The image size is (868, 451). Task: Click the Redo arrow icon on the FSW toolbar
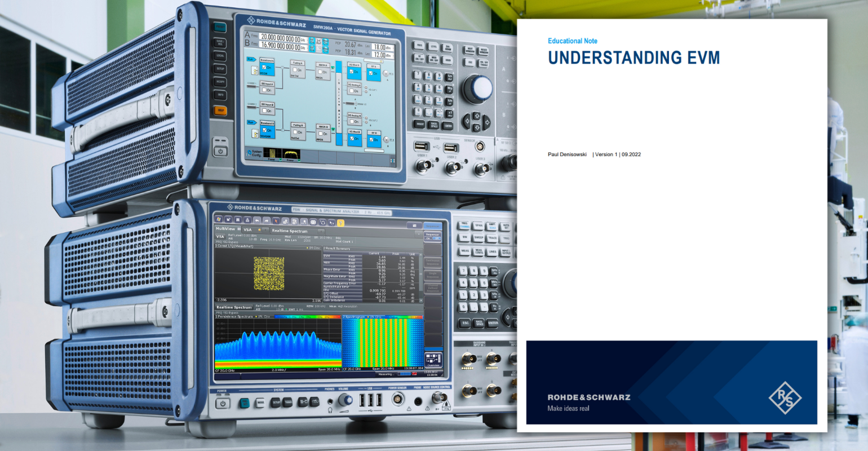click(x=266, y=220)
